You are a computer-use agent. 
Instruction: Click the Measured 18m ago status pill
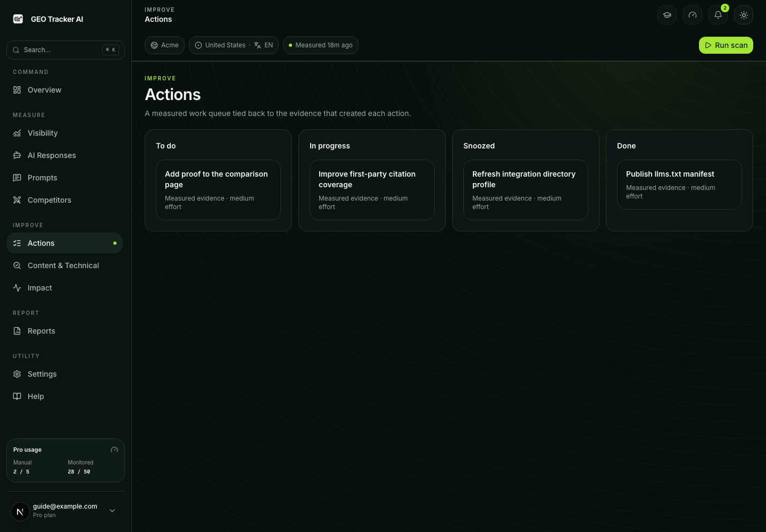321,45
